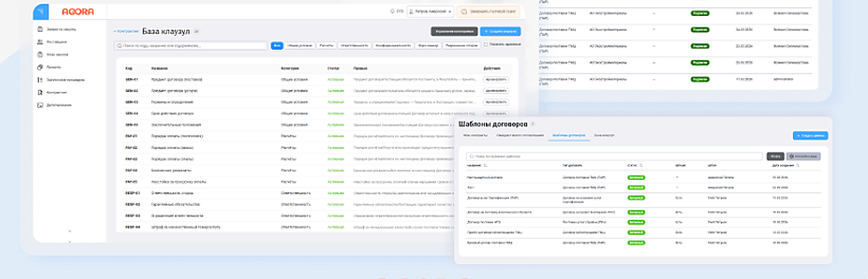
Task: Focus the template name search field
Action: 615,155
